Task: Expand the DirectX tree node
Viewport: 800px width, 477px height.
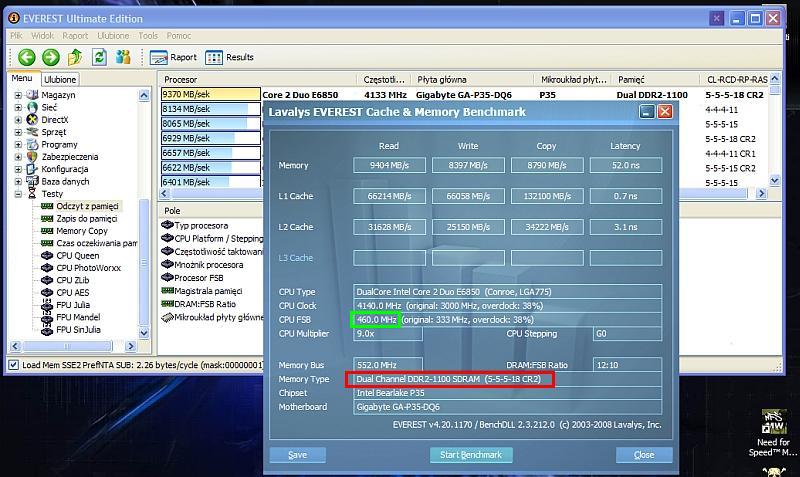Action: coord(18,119)
